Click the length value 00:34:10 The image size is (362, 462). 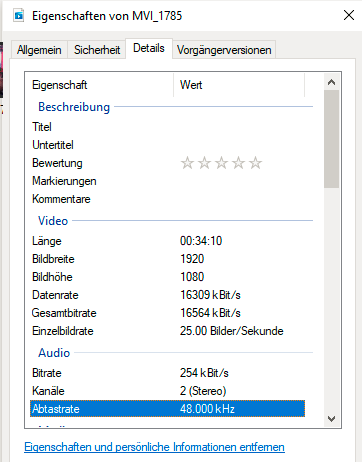point(201,241)
